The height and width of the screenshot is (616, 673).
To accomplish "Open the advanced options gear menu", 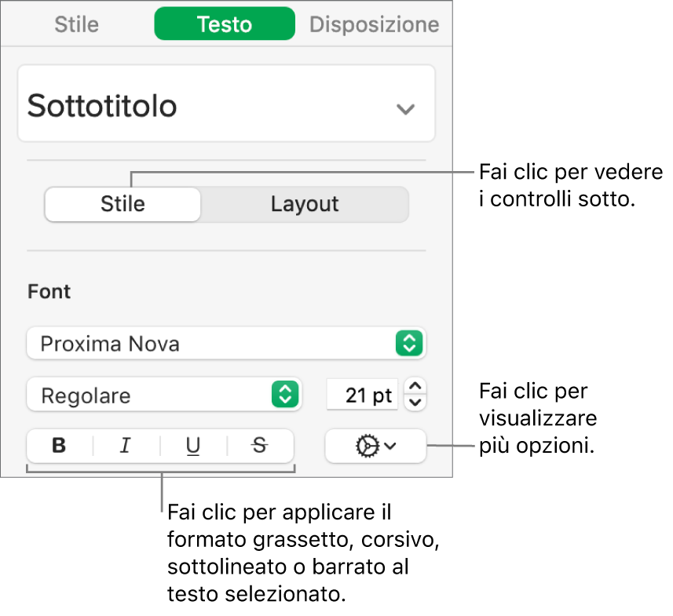I will [x=375, y=447].
